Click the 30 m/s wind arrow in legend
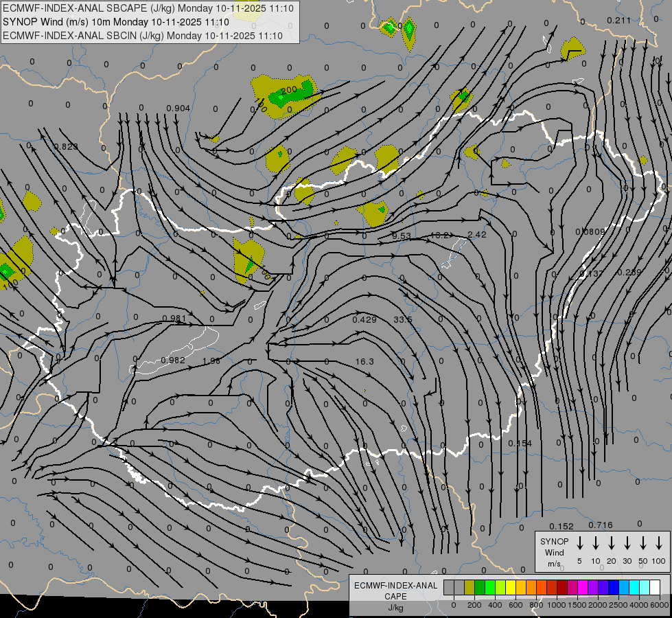This screenshot has height=618, width=672. pyautogui.click(x=627, y=543)
